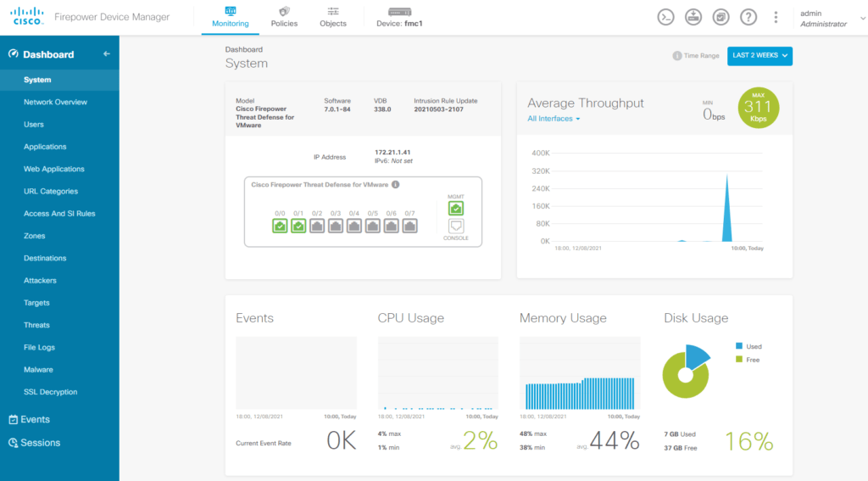This screenshot has width=868, height=481.
Task: Expand the Events section in sidebar
Action: pos(35,419)
